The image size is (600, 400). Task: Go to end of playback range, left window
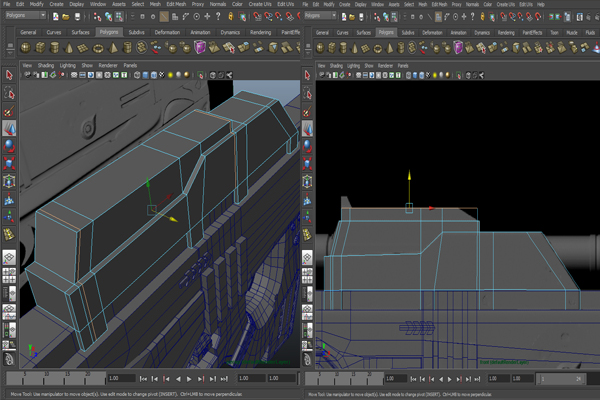pyautogui.click(x=224, y=379)
